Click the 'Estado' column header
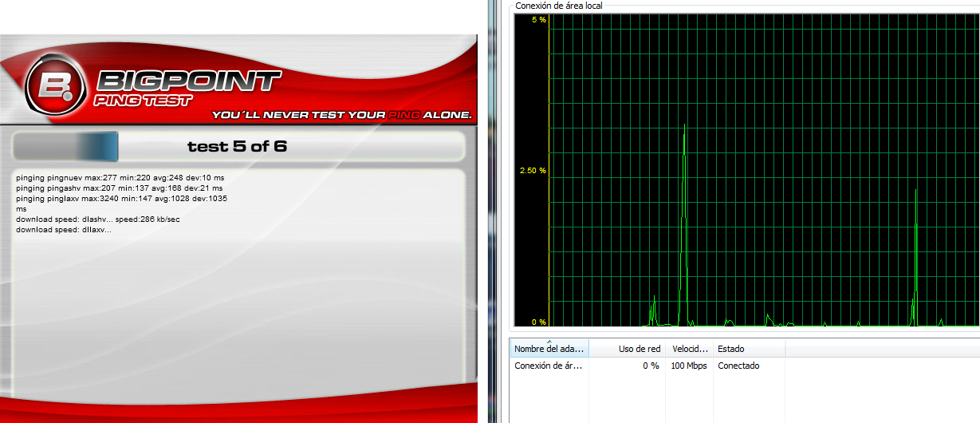This screenshot has height=423, width=980. point(749,349)
